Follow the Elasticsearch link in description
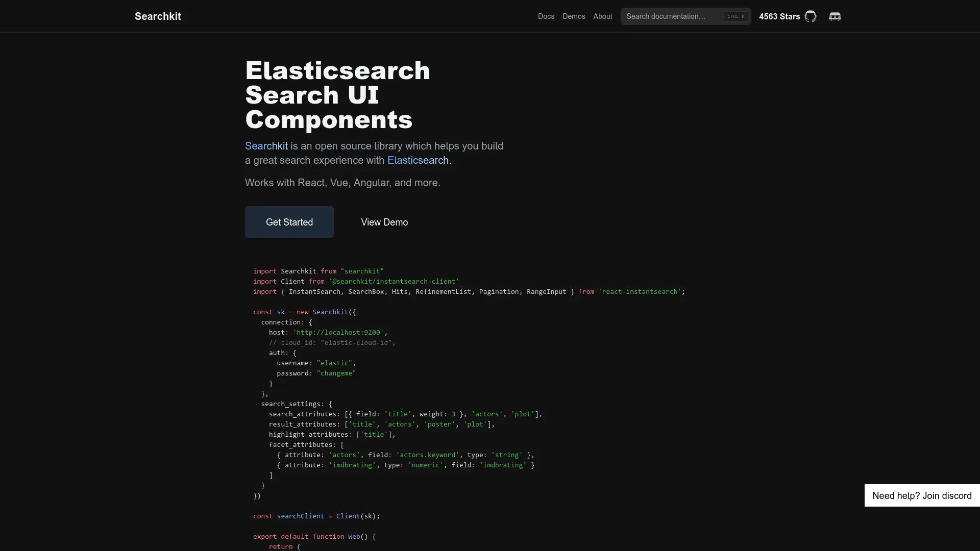Screen dimensions: 980x551 pos(418,160)
